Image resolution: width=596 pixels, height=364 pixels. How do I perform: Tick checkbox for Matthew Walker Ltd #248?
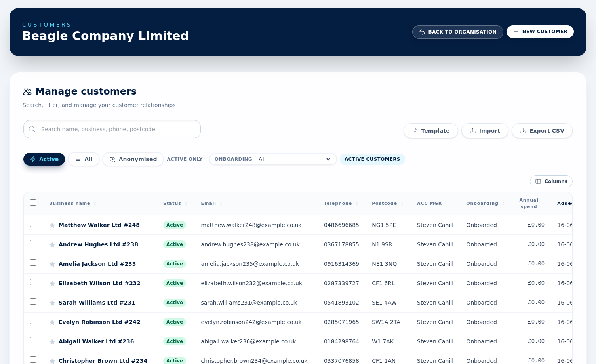(x=33, y=224)
